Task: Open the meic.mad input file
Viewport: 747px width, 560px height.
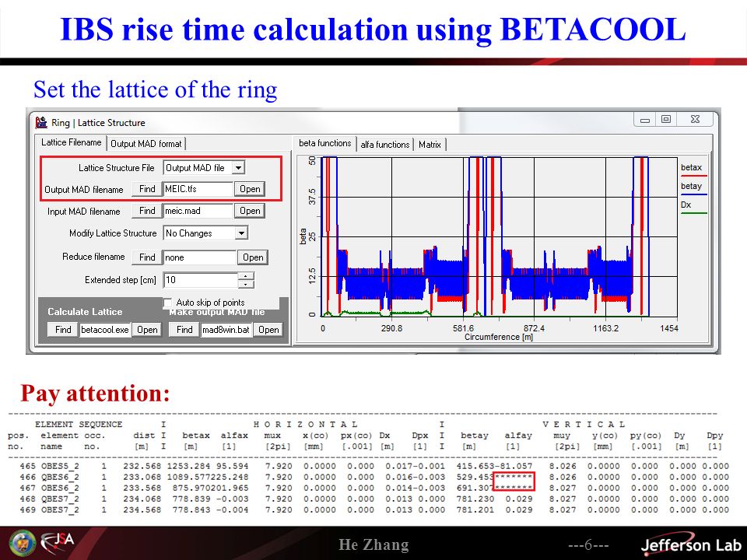Action: (x=250, y=211)
